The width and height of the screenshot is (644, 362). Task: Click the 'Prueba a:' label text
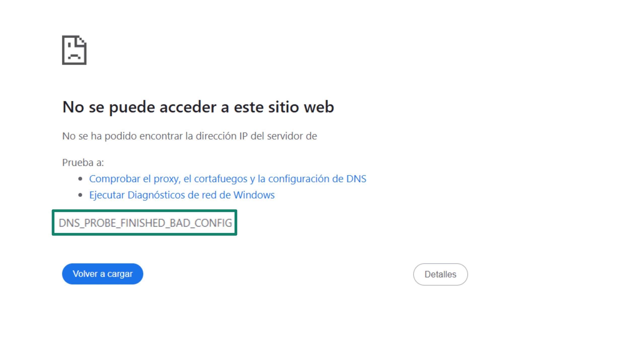pos(84,162)
